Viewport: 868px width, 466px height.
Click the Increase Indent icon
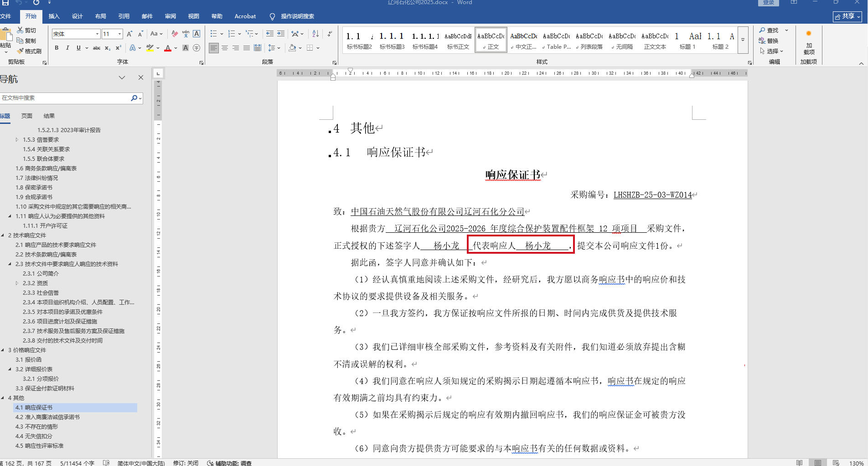coord(281,34)
